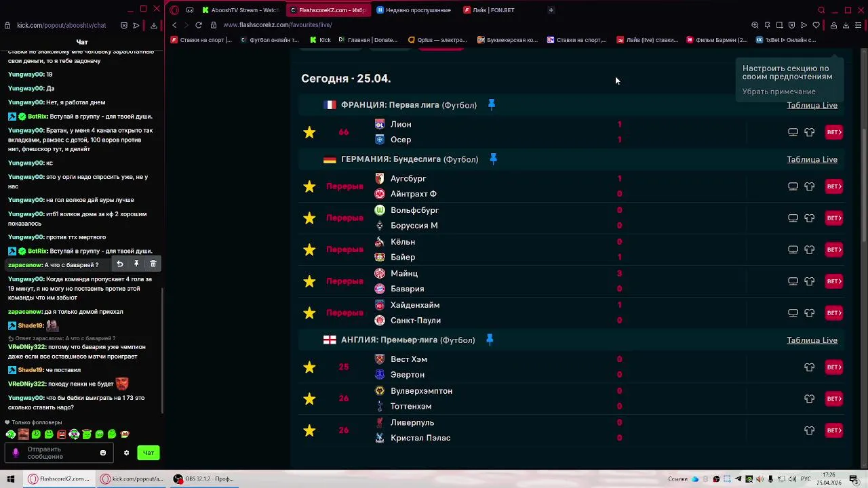Screen dimensions: 868x488
Task: Unpin the ГЕРМАНИЯ Бундеслига league
Action: 493,159
